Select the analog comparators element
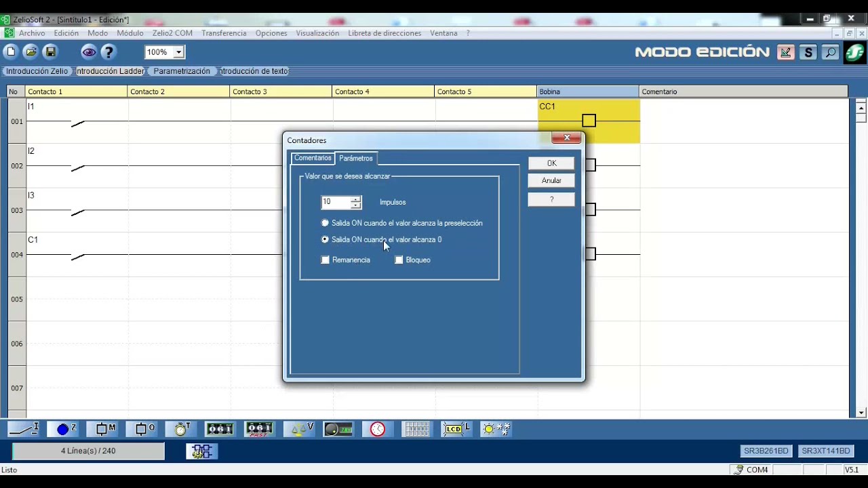Screen dimensions: 868x488 (x=338, y=429)
